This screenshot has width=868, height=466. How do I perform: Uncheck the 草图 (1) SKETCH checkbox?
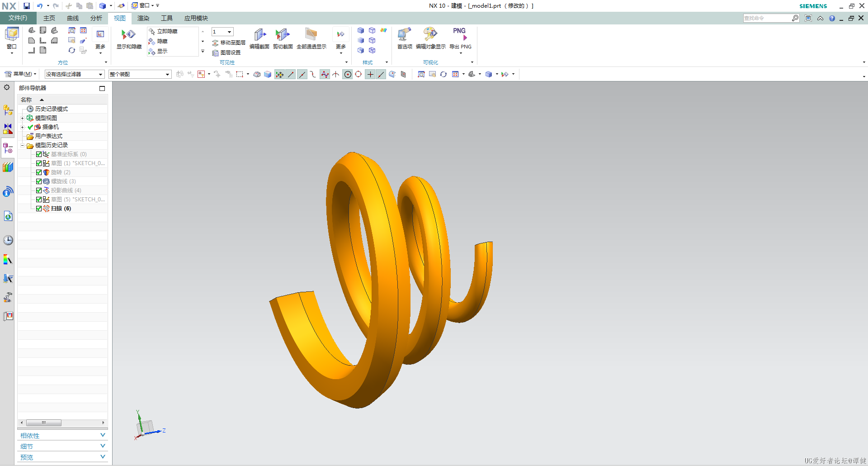39,163
